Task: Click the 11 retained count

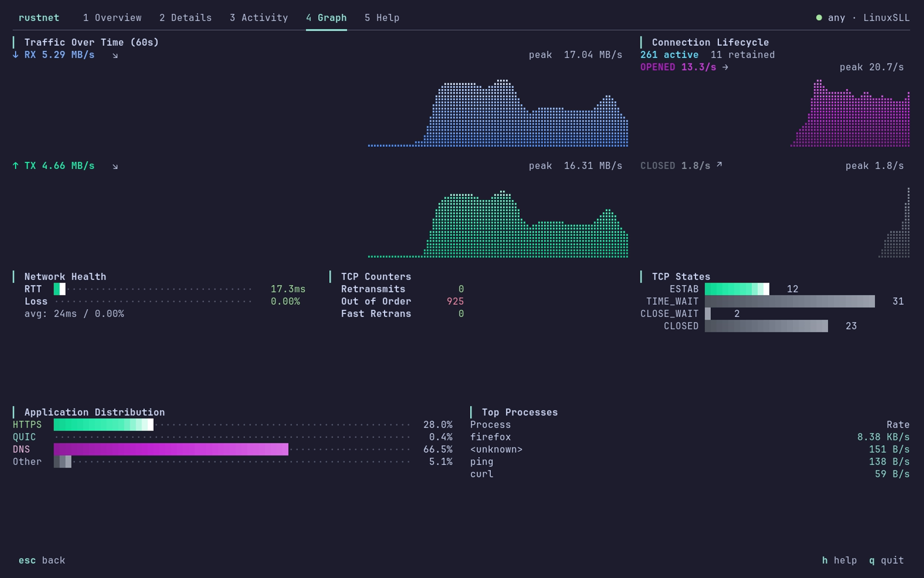Action: (x=743, y=55)
